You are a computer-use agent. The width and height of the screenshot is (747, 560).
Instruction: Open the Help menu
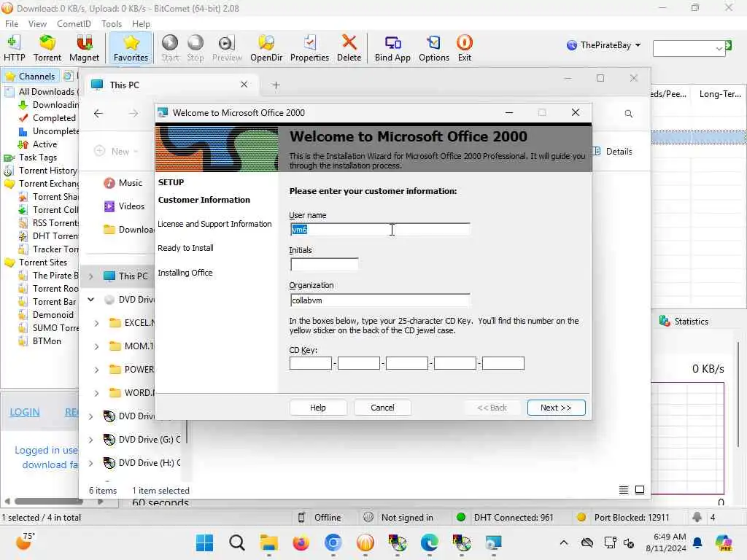pyautogui.click(x=141, y=24)
